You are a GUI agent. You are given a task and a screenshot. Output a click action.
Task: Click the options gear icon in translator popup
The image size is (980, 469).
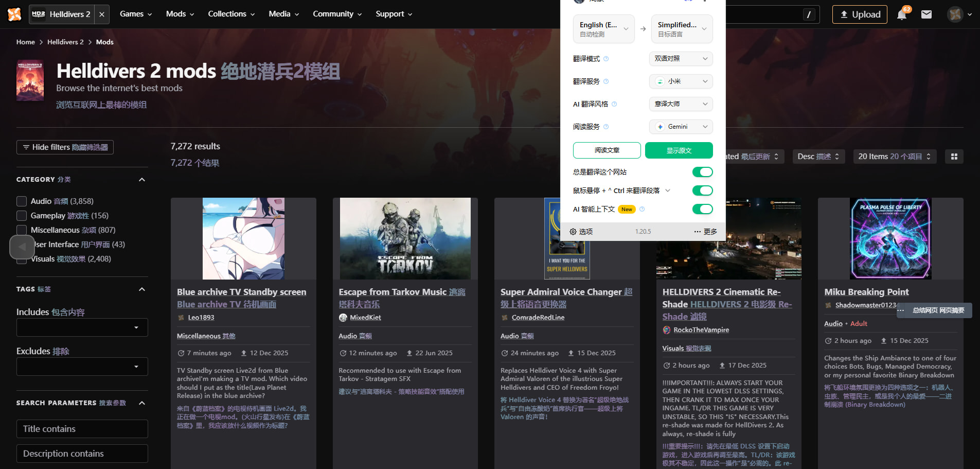[573, 232]
